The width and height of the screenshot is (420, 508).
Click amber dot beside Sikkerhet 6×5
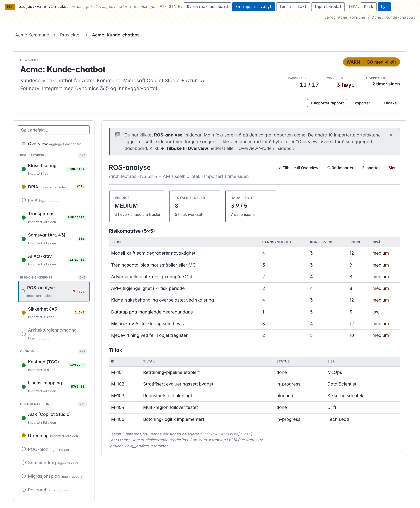click(x=23, y=312)
